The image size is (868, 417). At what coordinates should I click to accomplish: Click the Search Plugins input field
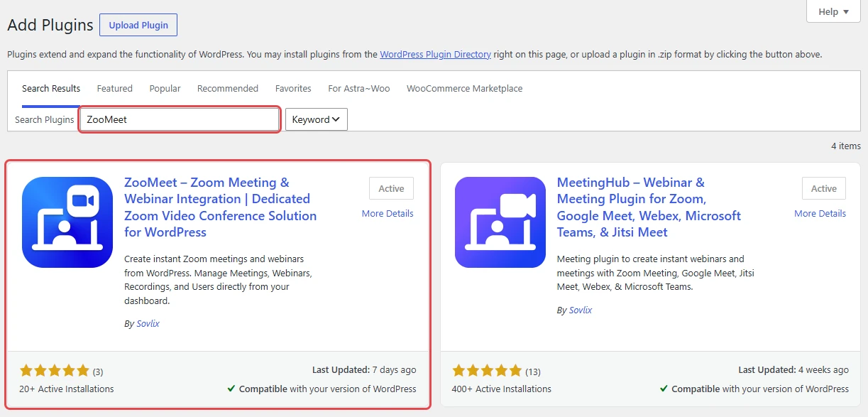click(x=180, y=119)
